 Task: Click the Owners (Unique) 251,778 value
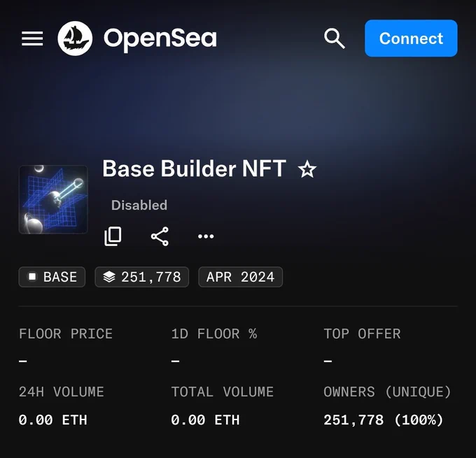[384, 420]
